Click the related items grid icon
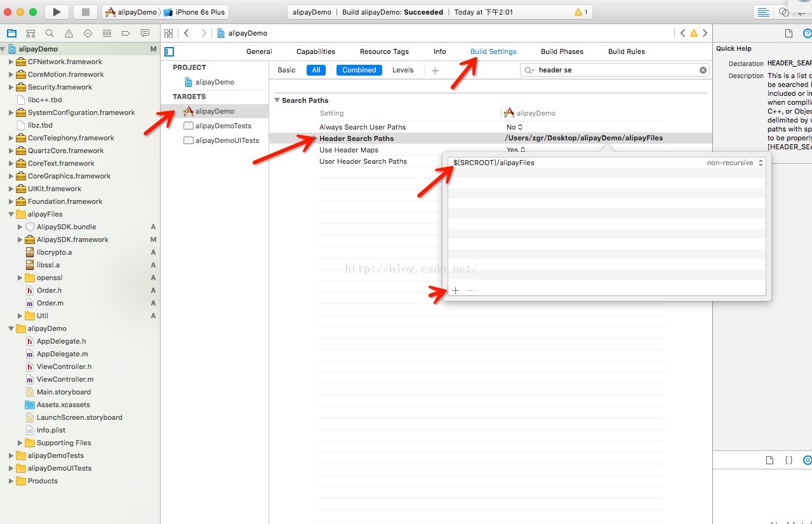The height and width of the screenshot is (524, 812). point(168,33)
